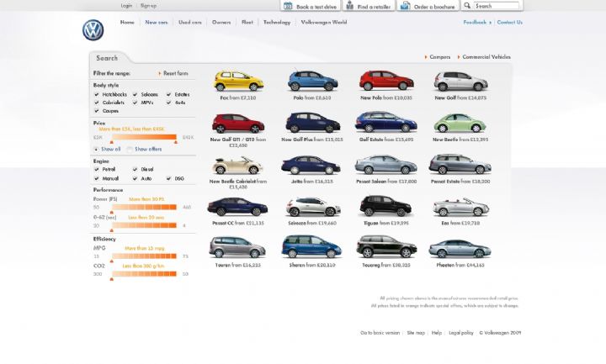
Task: Click into the Search input field
Action: click(x=497, y=5)
